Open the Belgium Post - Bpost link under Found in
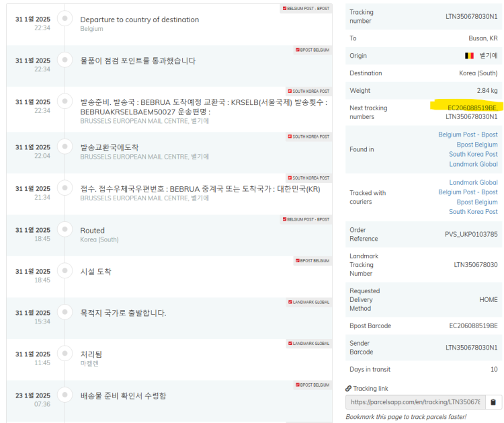 (x=468, y=134)
